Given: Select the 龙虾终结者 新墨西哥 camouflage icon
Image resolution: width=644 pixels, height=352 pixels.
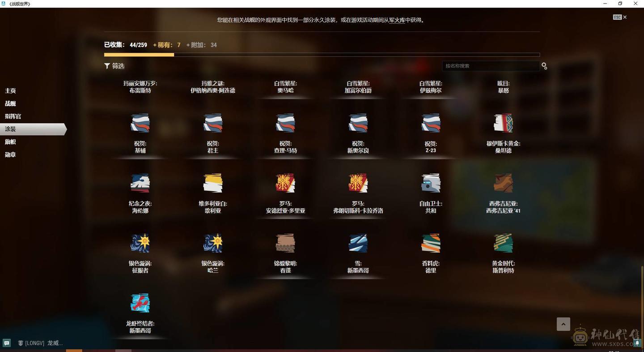Looking at the screenshot, I should [140, 303].
